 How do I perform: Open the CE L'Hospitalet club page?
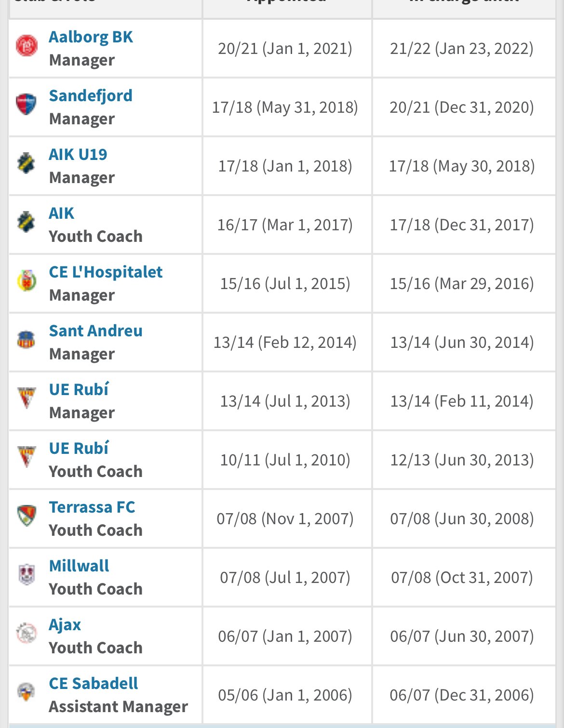pos(106,272)
